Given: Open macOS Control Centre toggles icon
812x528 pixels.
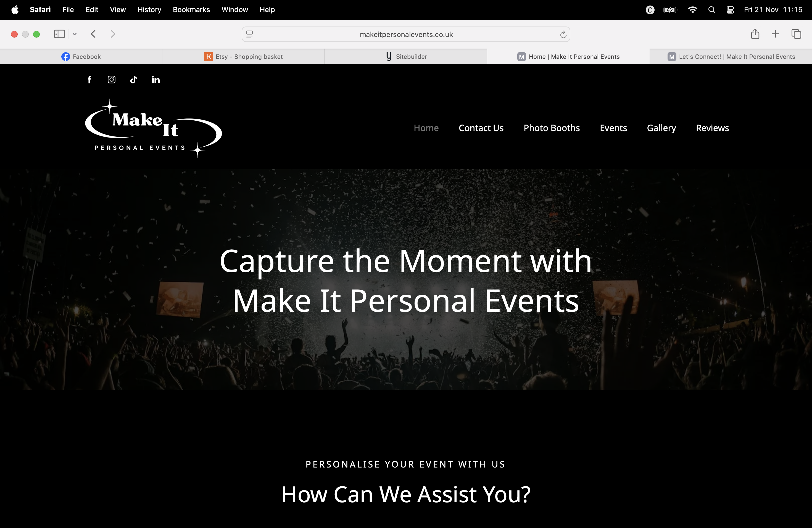Looking at the screenshot, I should click(730, 10).
